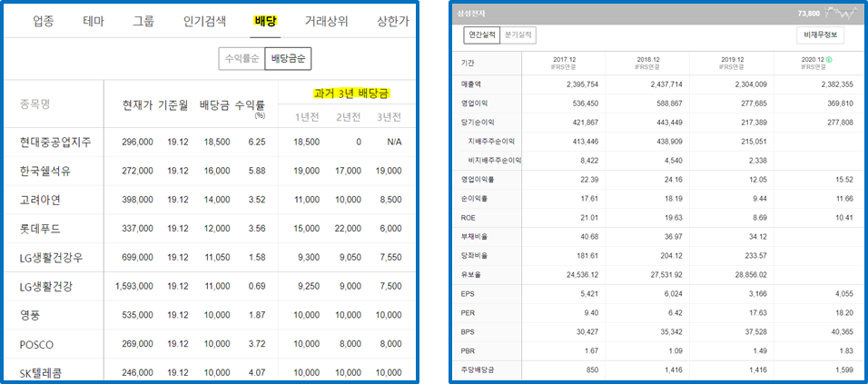The height and width of the screenshot is (384, 868).
Task: Open stock 영풍
Action: pyautogui.click(x=30, y=315)
